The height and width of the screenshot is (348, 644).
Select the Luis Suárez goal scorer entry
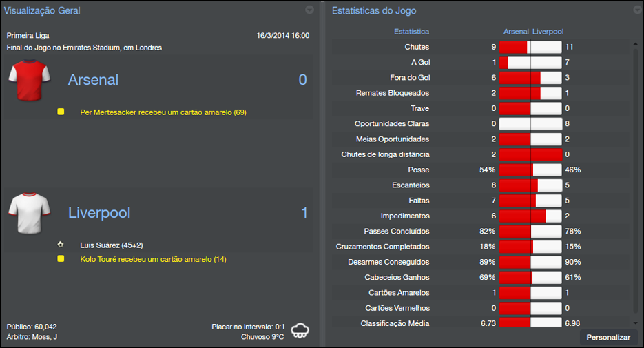112,245
